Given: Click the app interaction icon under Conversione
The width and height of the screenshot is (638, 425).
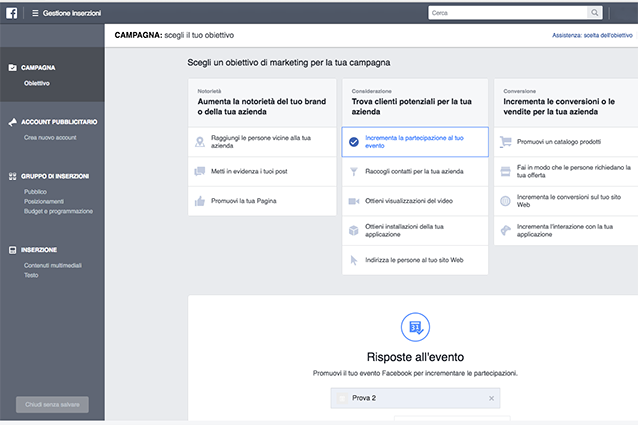Looking at the screenshot, I should point(505,230).
